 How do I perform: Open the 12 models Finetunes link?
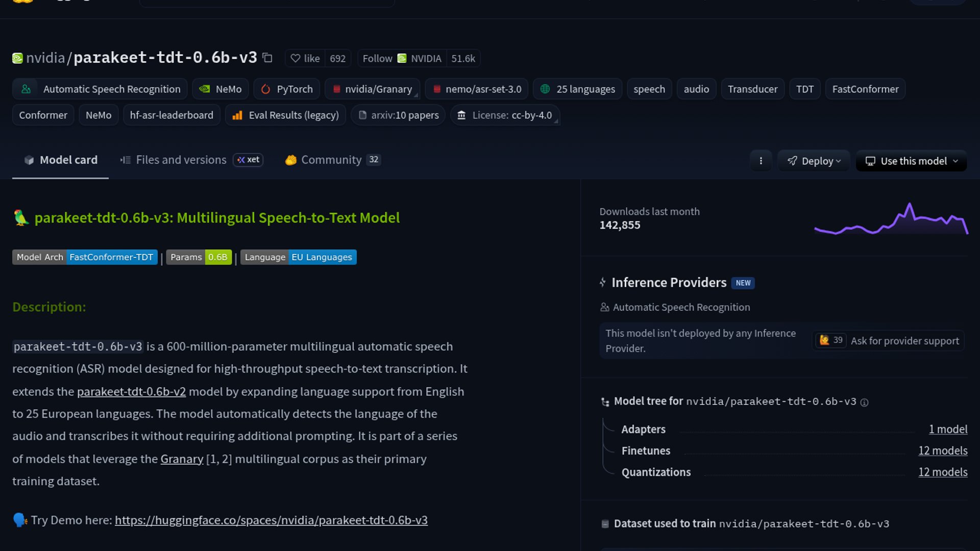pos(942,451)
